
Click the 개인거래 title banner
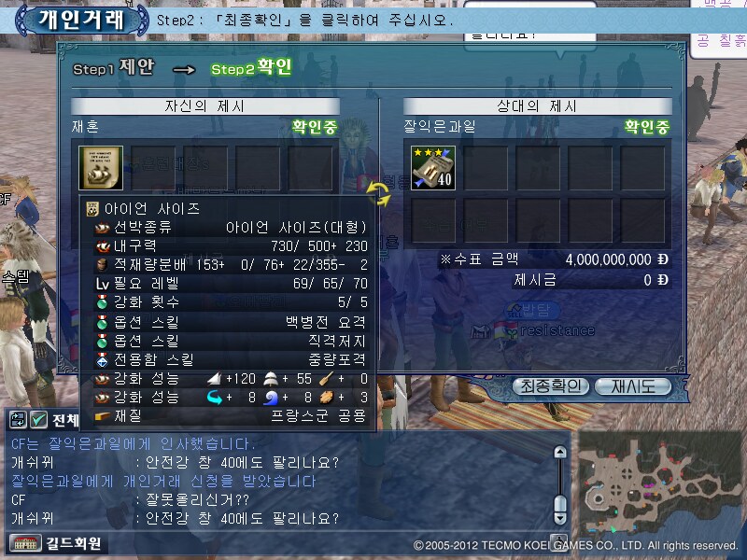(x=81, y=20)
